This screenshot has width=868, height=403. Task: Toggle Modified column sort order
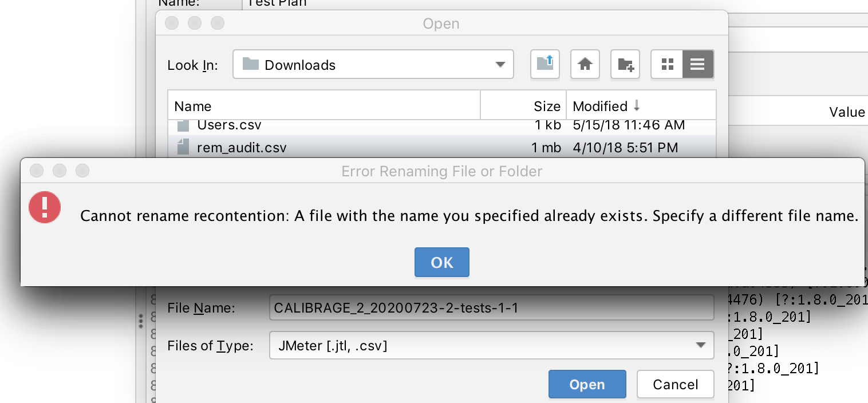(x=601, y=106)
